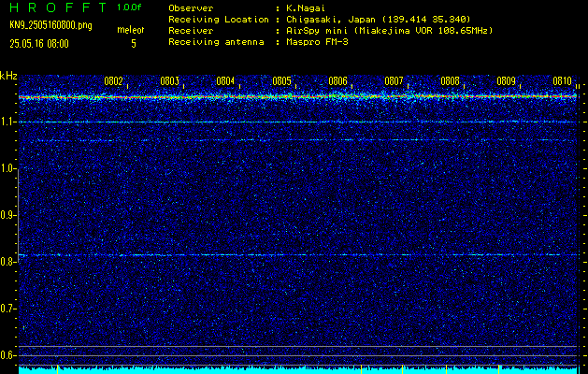Viewport: 588px width, 374px height.
Task: Click the last yellow meteor marker on bottom strip
Action: [499, 369]
